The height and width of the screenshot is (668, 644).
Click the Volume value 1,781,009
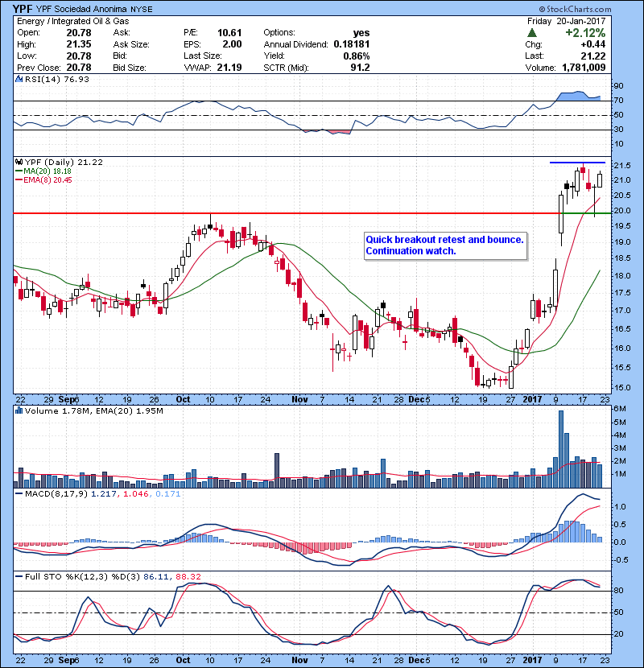pos(584,68)
